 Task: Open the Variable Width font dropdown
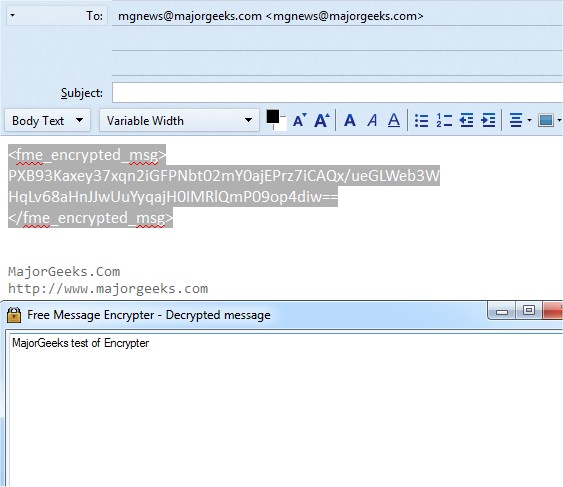(x=179, y=121)
